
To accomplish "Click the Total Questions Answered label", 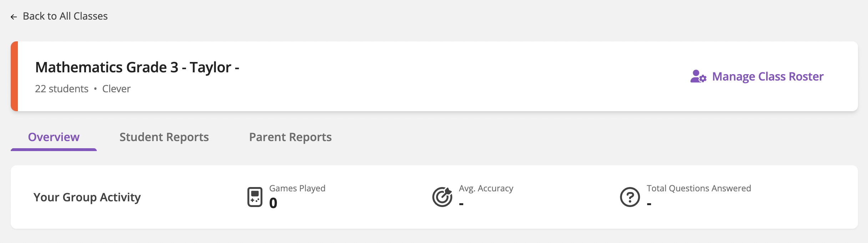I will tap(699, 188).
